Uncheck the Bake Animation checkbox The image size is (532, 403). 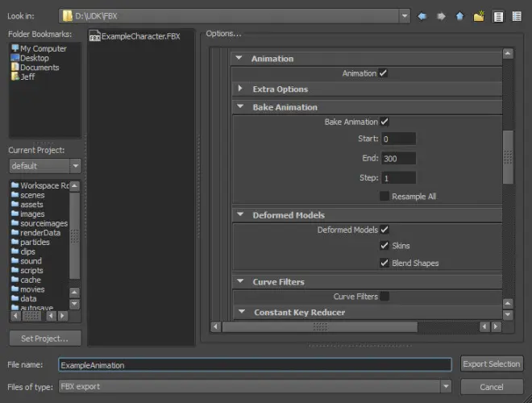pyautogui.click(x=384, y=122)
